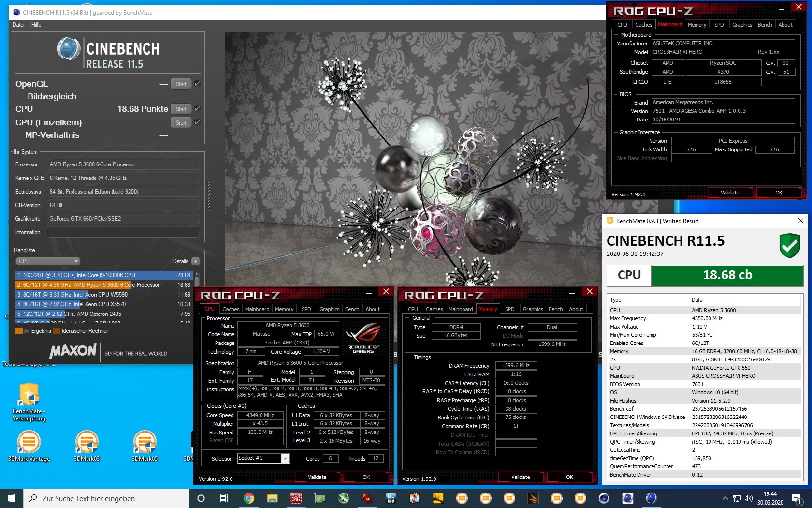Launch Google Chrome from the taskbar
This screenshot has width=812, height=508.
pyautogui.click(x=248, y=498)
